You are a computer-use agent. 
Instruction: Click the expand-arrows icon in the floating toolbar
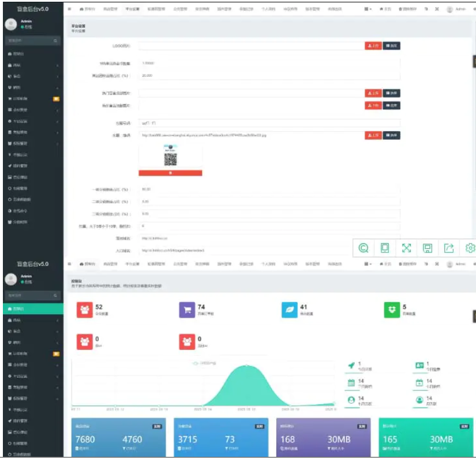click(x=406, y=248)
